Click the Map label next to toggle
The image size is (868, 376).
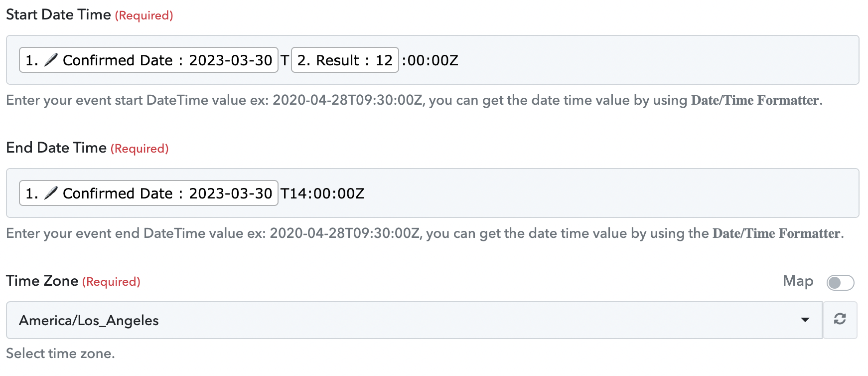point(798,281)
